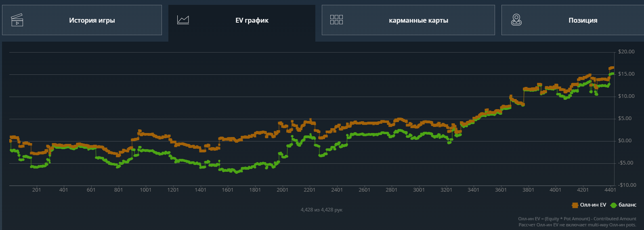Toggle the Олл-ин EV series label

pos(593,205)
